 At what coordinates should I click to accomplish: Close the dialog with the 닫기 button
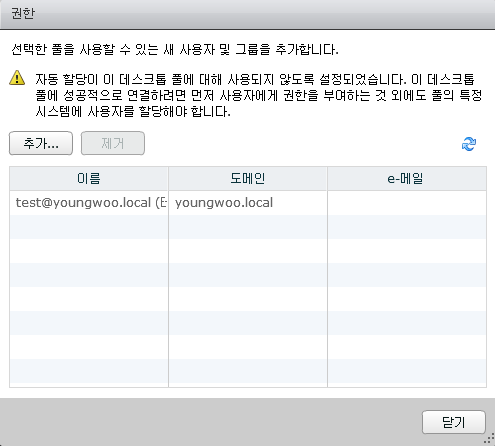pos(454,422)
